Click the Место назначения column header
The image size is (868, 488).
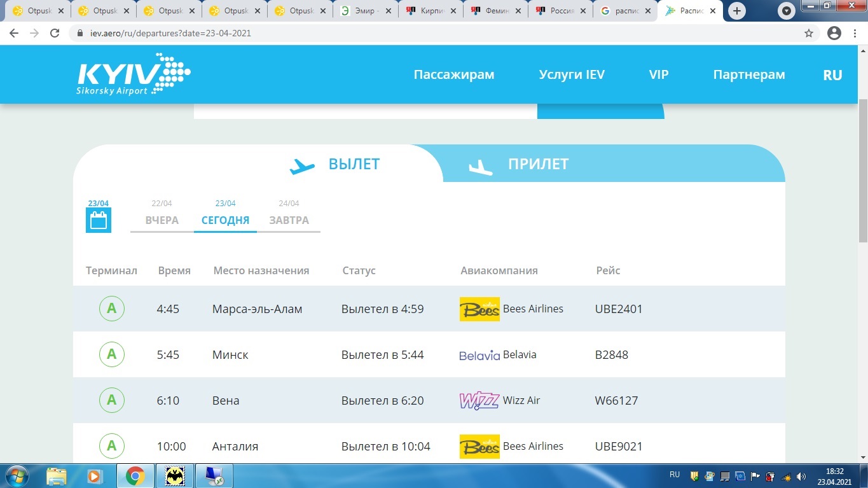pyautogui.click(x=261, y=270)
